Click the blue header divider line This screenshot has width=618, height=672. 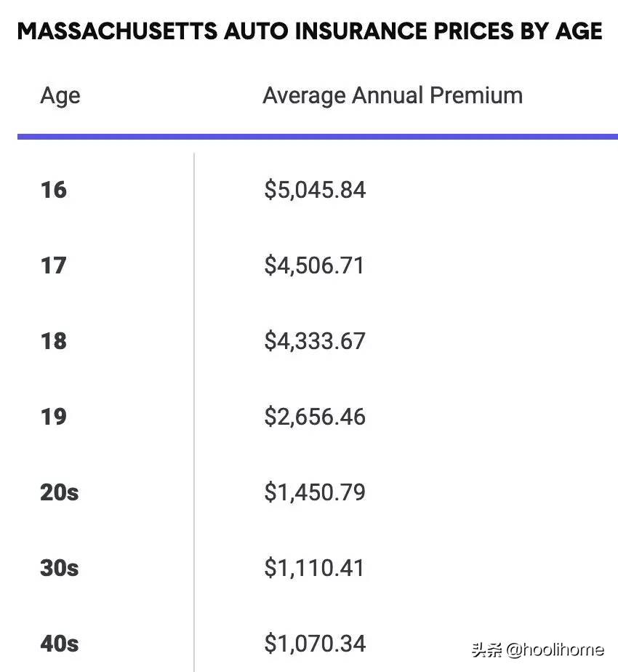317,136
